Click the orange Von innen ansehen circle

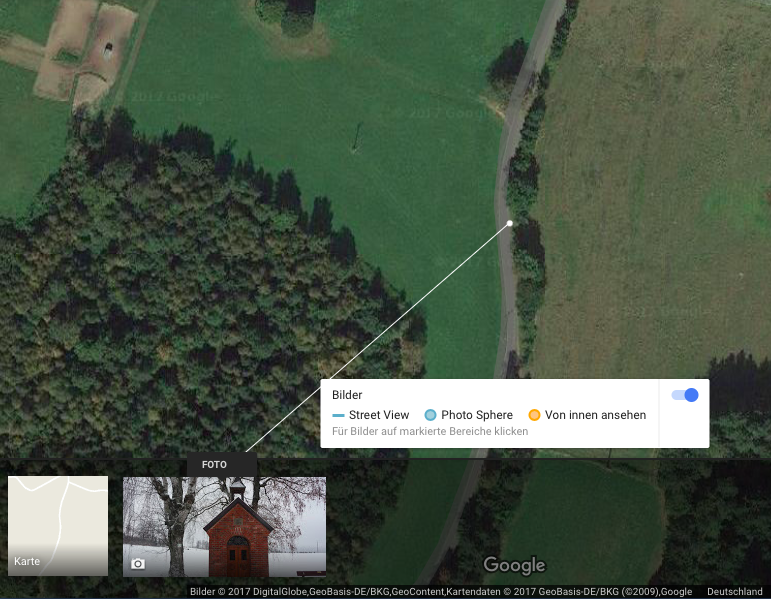(x=534, y=415)
